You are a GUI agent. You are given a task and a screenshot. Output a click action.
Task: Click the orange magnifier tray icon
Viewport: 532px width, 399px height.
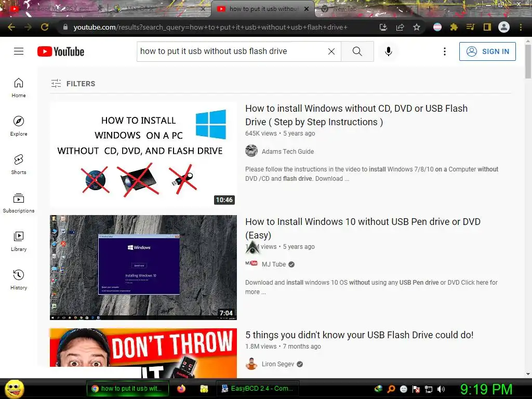pos(391,389)
